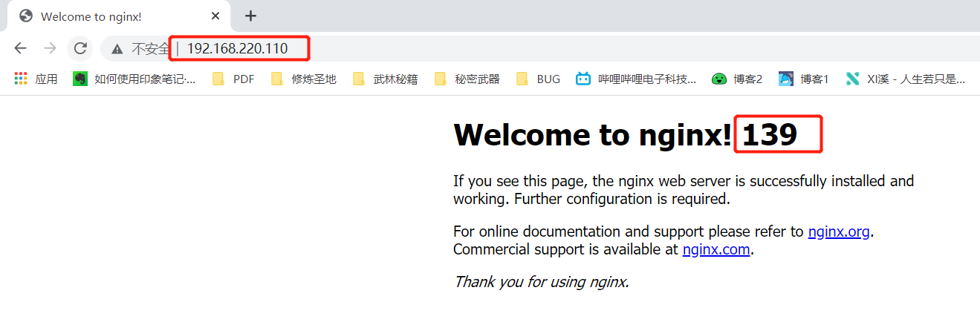
Task: Open the 博客2 bookmark
Action: (737, 79)
